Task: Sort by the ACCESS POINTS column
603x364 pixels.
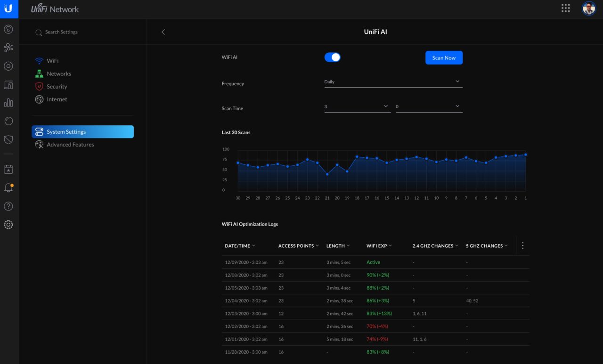Action: coord(298,246)
